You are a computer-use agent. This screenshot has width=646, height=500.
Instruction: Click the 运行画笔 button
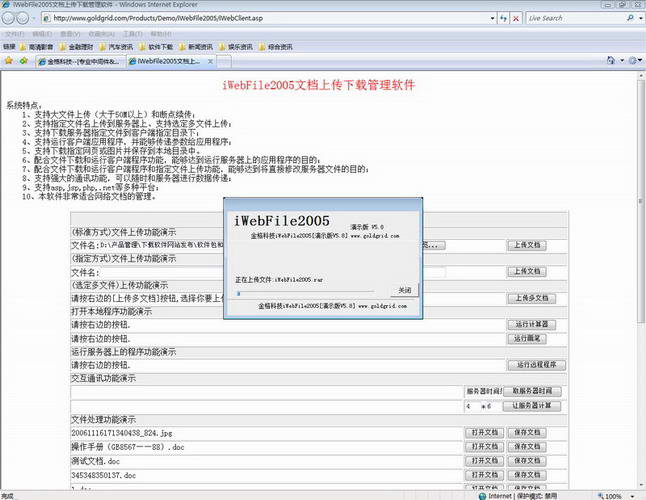[527, 339]
